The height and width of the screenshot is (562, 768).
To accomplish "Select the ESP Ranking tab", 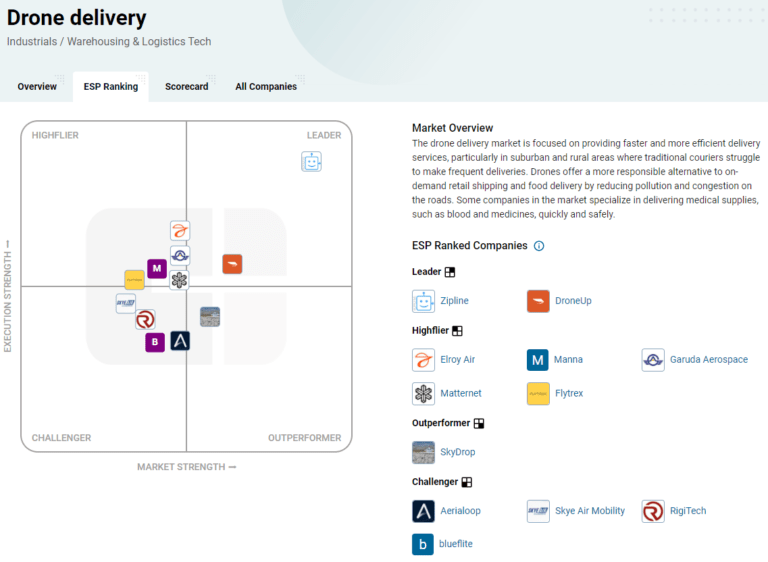I will click(x=111, y=87).
